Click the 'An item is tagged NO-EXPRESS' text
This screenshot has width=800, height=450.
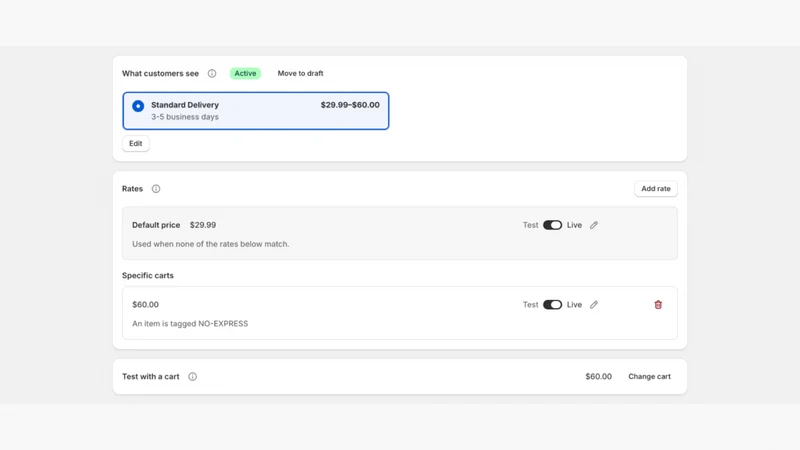190,323
